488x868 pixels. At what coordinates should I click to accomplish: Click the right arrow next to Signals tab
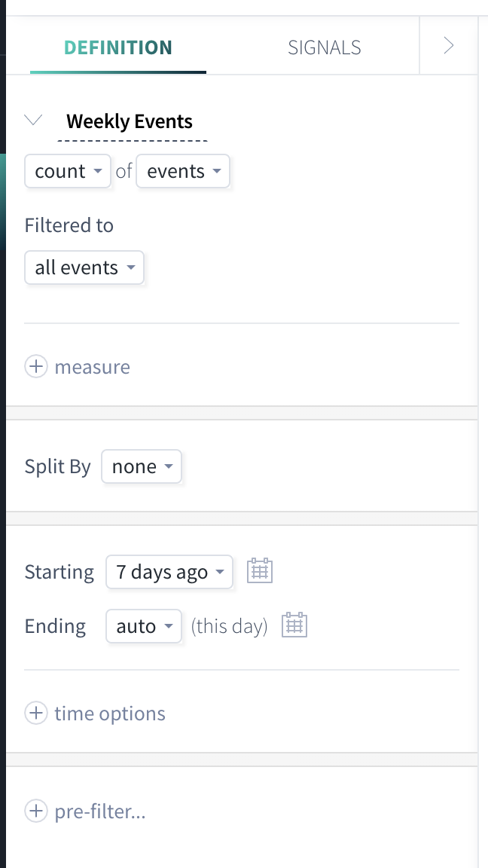449,47
